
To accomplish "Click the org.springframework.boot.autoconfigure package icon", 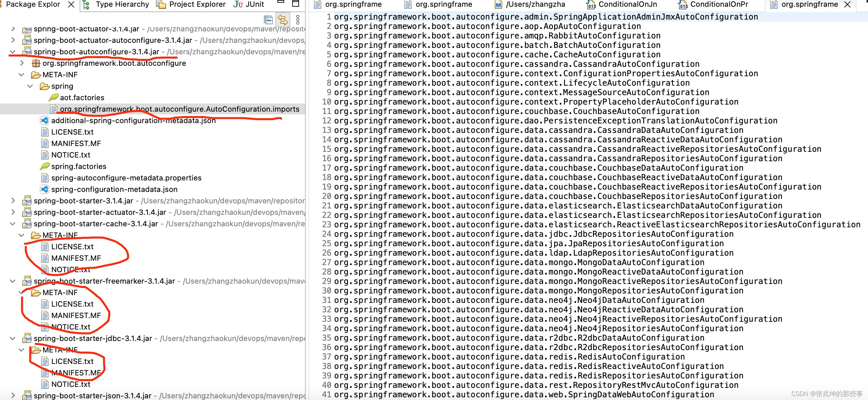I will 36,63.
